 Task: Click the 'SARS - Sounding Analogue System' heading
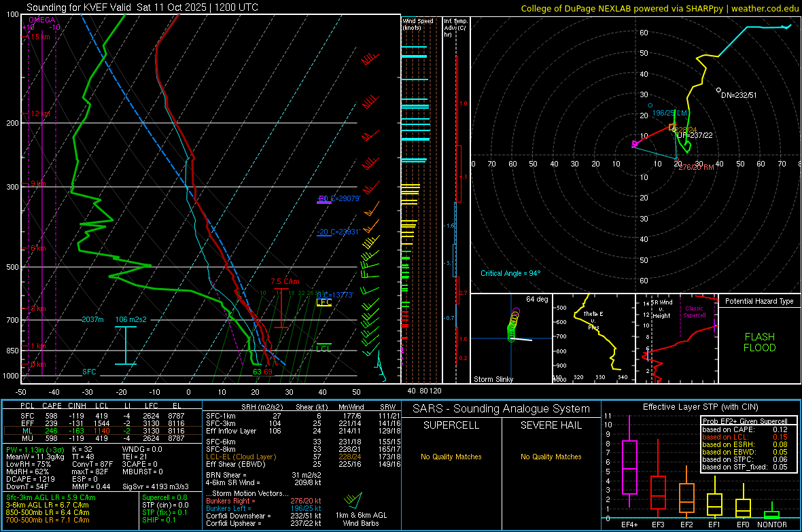point(502,409)
